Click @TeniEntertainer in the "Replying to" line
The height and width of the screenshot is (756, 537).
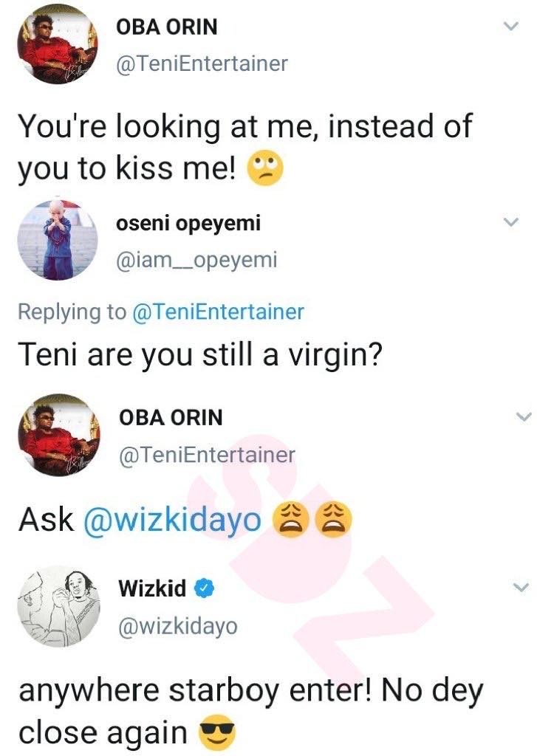pos(217,312)
